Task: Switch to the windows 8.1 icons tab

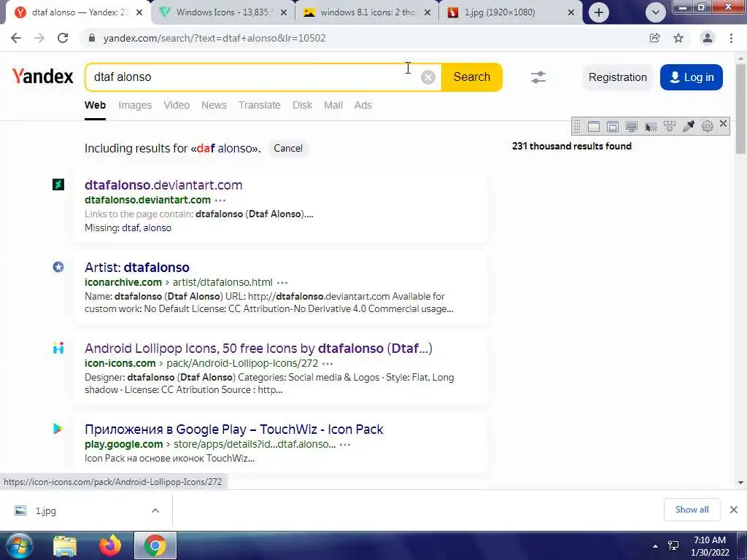Action: (367, 12)
